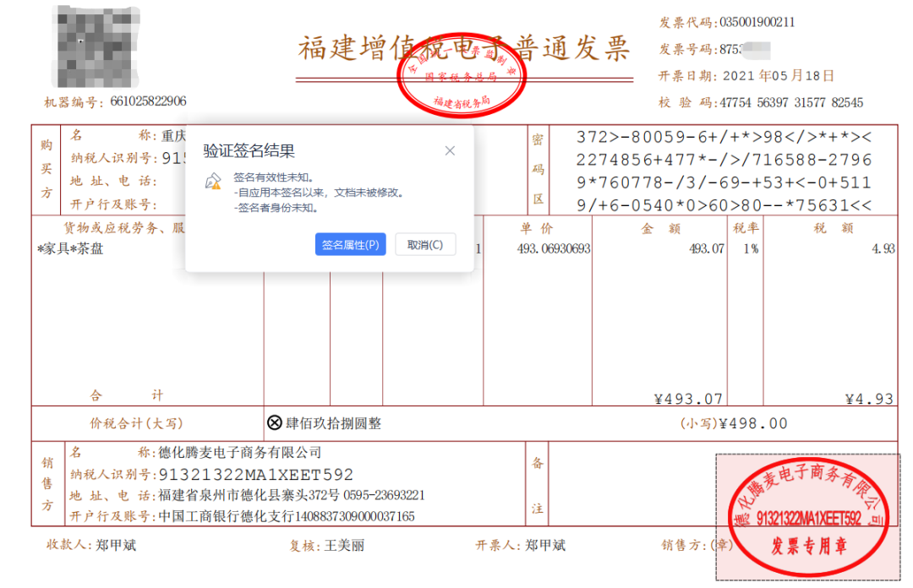Click invoice title 福建增值税电子普通发票
The height and width of the screenshot is (588, 913).
464,48
